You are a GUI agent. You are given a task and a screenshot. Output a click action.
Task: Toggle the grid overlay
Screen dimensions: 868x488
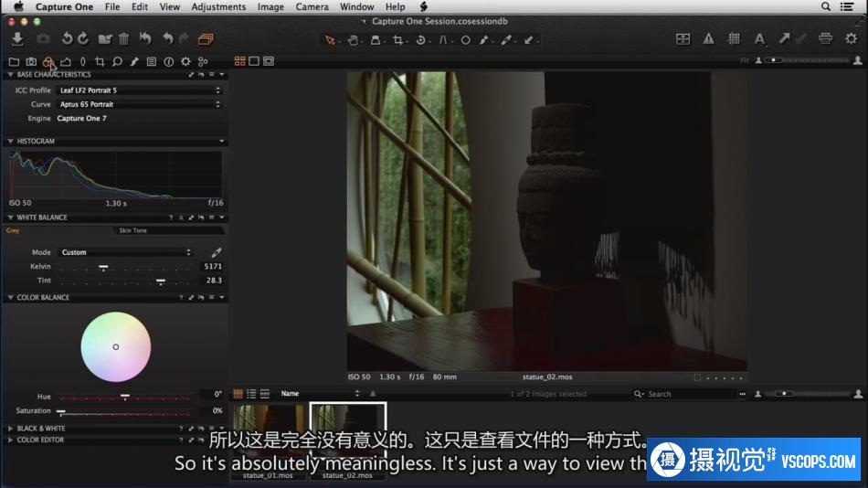coord(734,38)
